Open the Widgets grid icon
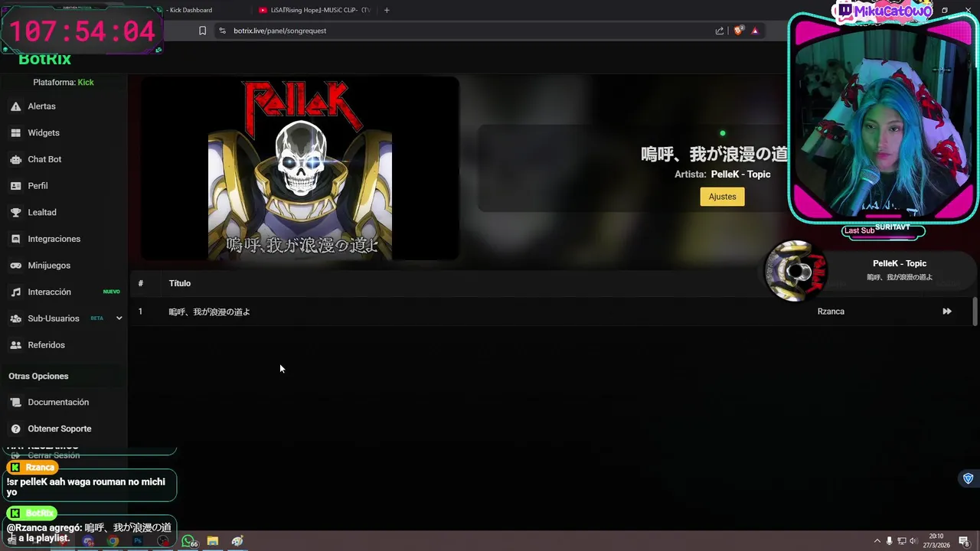The height and width of the screenshot is (551, 980). click(x=15, y=133)
